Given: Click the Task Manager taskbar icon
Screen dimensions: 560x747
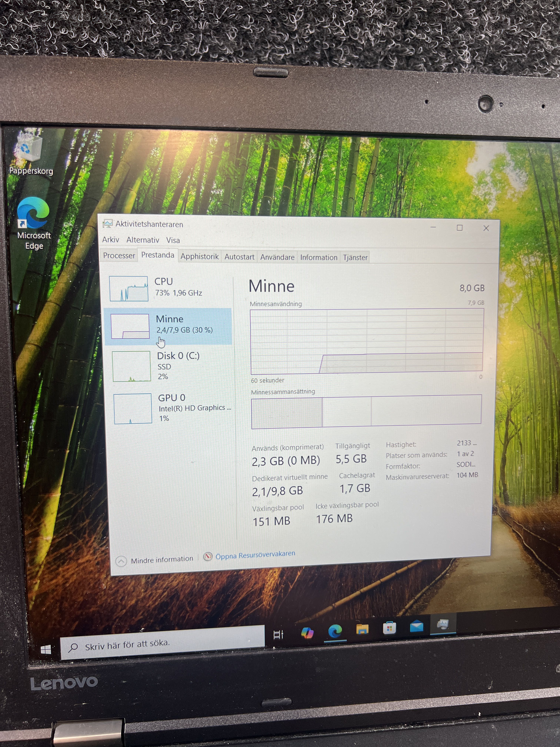Looking at the screenshot, I should point(443,625).
